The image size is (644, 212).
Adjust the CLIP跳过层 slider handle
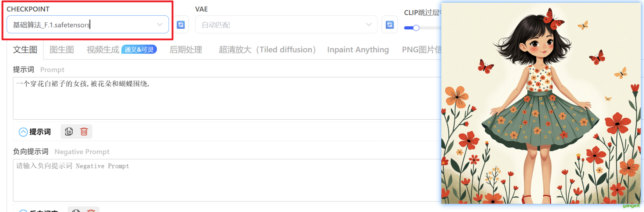tap(416, 28)
